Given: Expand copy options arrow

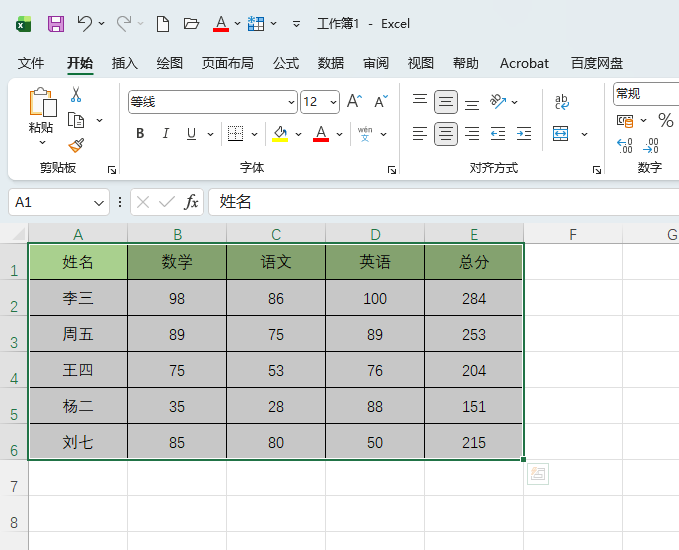Looking at the screenshot, I should point(100,120).
